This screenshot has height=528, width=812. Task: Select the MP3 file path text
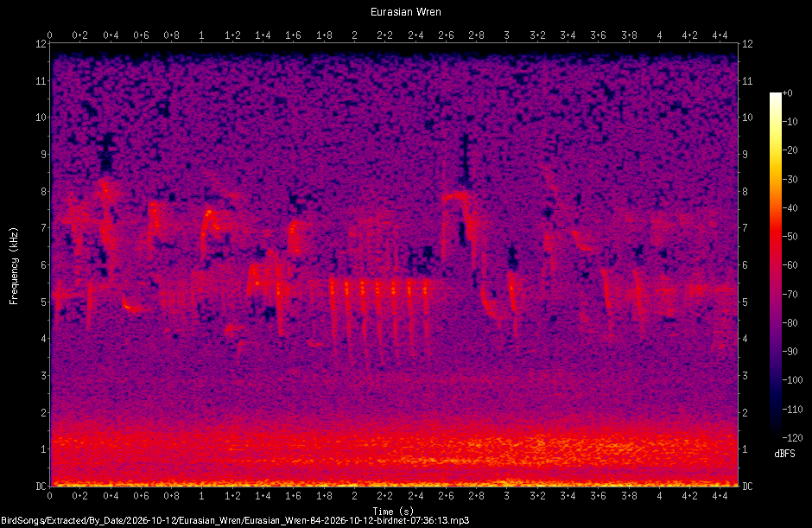[235, 520]
